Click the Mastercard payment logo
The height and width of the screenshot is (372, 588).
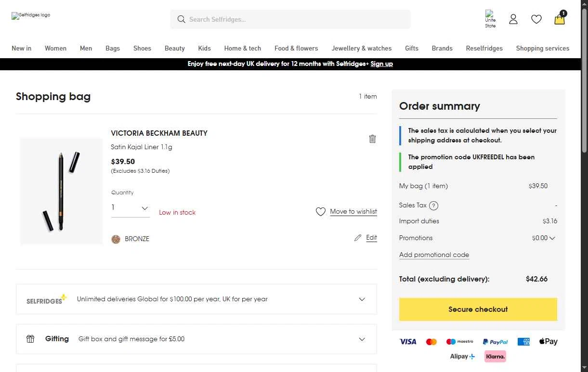431,342
